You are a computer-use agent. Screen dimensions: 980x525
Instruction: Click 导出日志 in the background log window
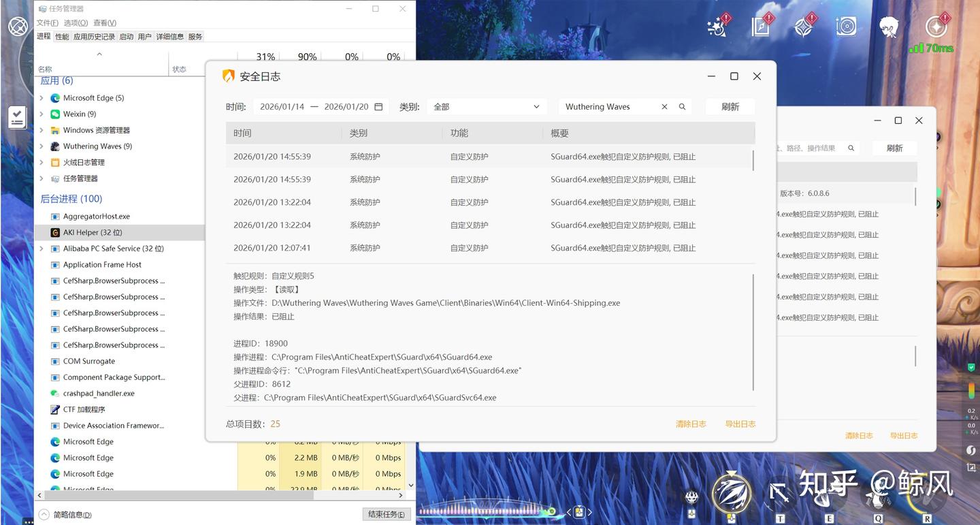(904, 436)
